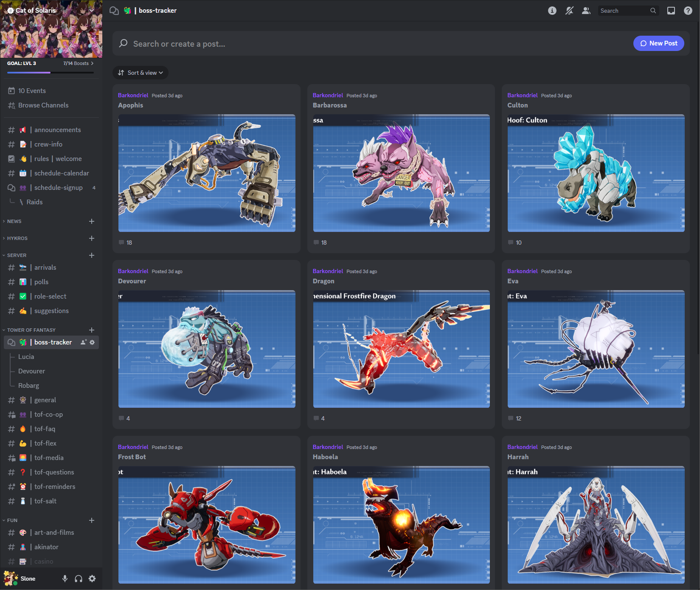
Task: Switch to tof-questions channel
Action: point(51,472)
